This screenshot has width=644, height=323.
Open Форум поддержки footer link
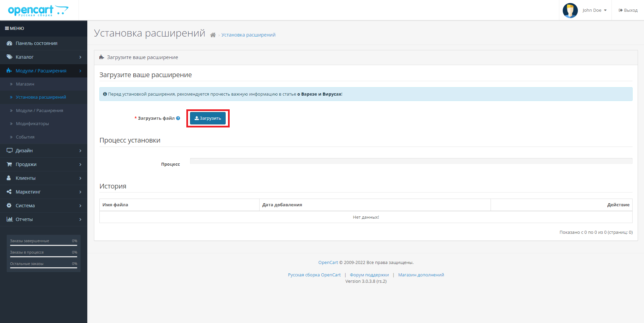point(369,275)
